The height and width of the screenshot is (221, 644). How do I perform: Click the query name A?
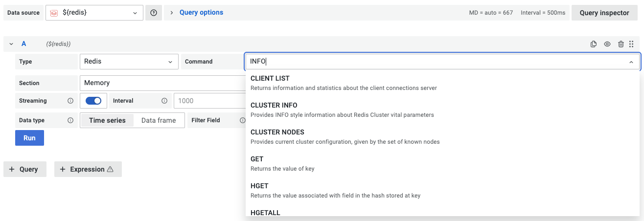(24, 44)
